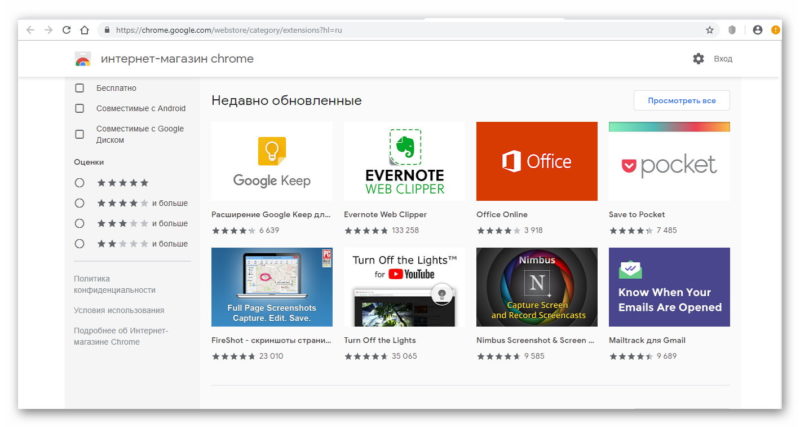Open the Pocket extension thumbnail
This screenshot has height=427, width=800.
tap(669, 161)
